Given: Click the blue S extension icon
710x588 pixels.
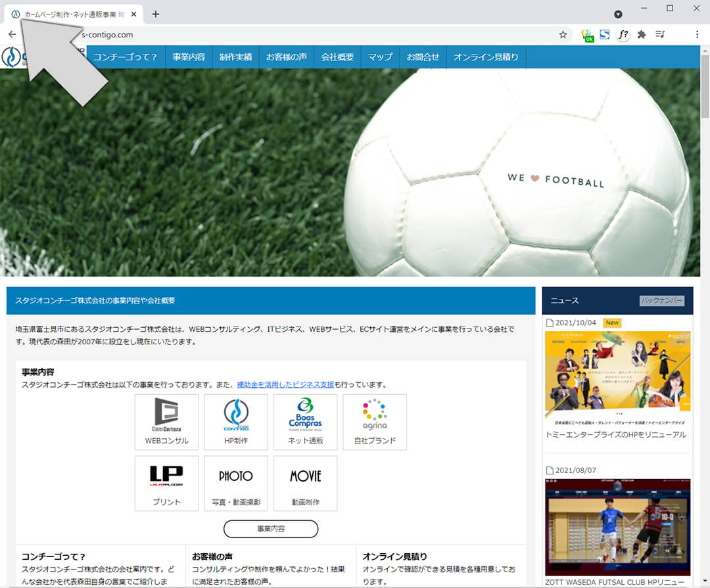Looking at the screenshot, I should point(604,35).
